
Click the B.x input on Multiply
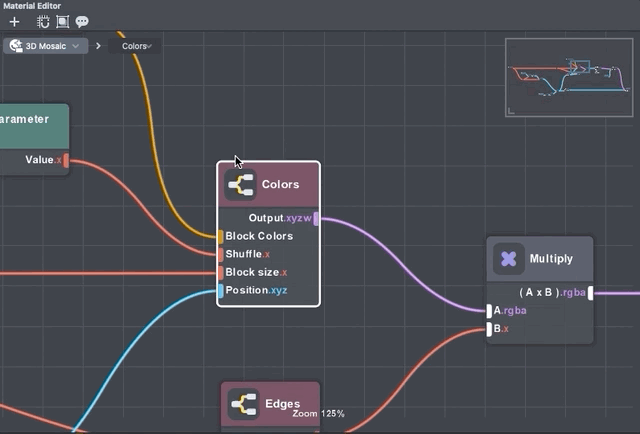tap(489, 329)
